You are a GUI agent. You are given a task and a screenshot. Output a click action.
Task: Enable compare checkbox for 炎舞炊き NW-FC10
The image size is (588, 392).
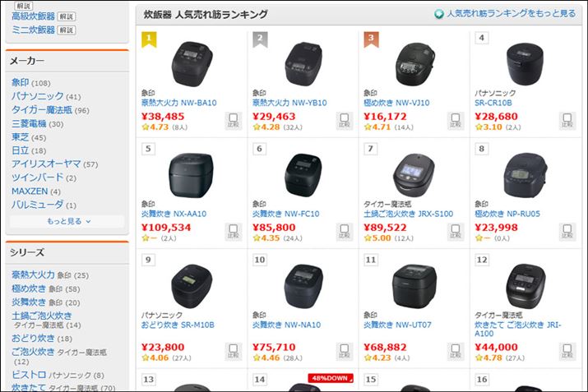344,230
